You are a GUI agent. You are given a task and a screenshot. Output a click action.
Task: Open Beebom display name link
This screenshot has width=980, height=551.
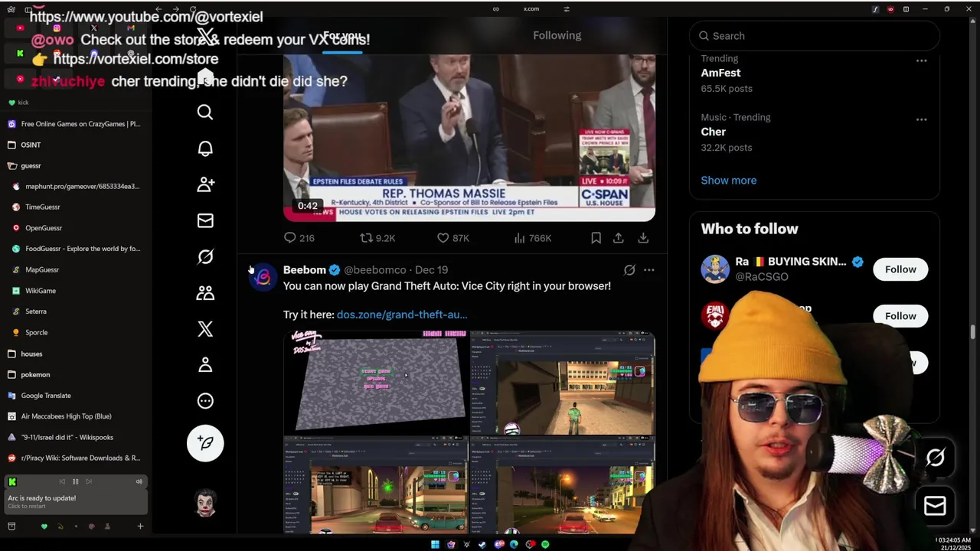(305, 270)
